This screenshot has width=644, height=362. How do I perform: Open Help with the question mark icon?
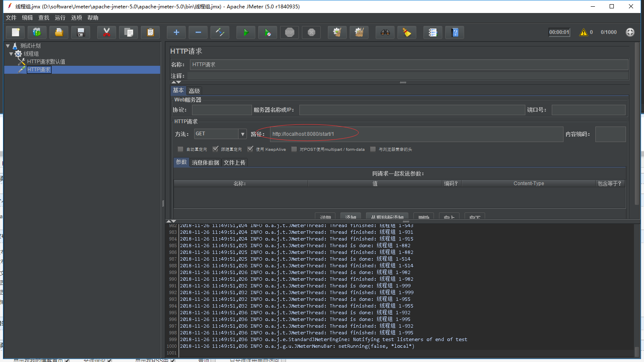click(454, 32)
